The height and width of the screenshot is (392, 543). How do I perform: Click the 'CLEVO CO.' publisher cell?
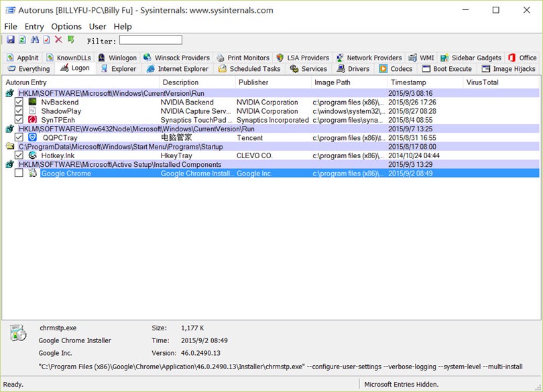255,155
